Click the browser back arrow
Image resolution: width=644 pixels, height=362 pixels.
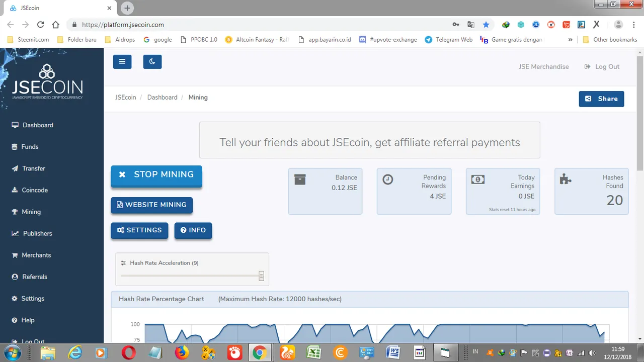click(11, 24)
